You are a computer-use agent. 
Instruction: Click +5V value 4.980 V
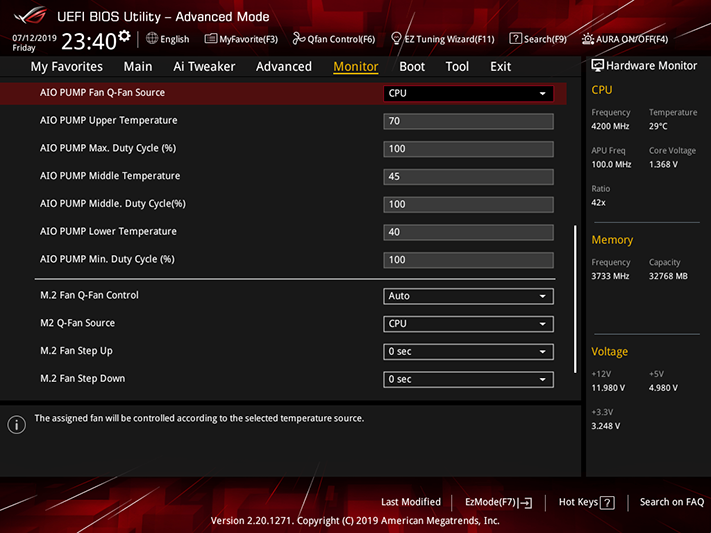(663, 388)
